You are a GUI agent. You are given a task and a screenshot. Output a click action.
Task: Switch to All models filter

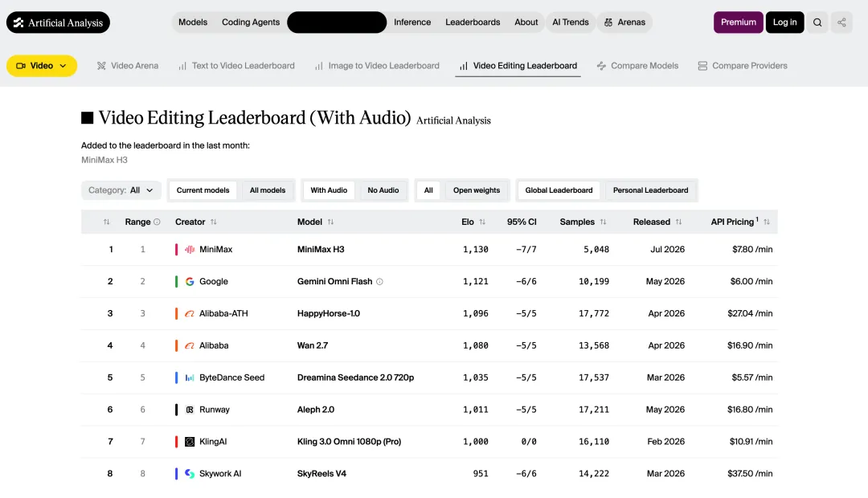coord(268,190)
